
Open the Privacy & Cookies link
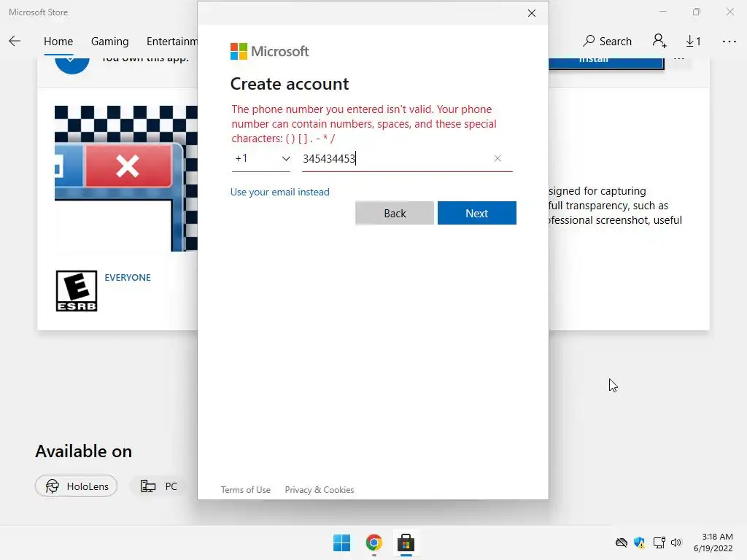point(320,489)
